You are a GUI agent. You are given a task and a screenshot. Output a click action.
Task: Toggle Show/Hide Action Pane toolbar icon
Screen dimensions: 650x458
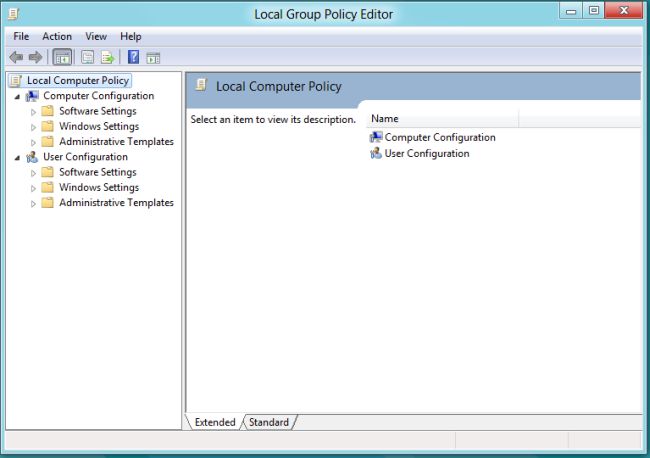coord(153,58)
